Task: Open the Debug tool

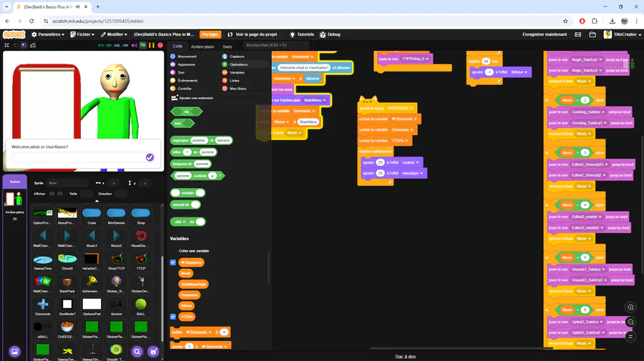Action: click(x=330, y=34)
